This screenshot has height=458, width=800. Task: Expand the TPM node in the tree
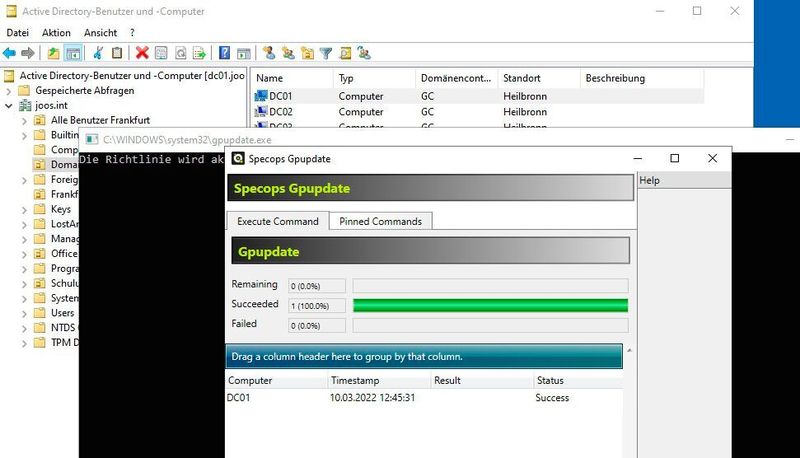(24, 343)
